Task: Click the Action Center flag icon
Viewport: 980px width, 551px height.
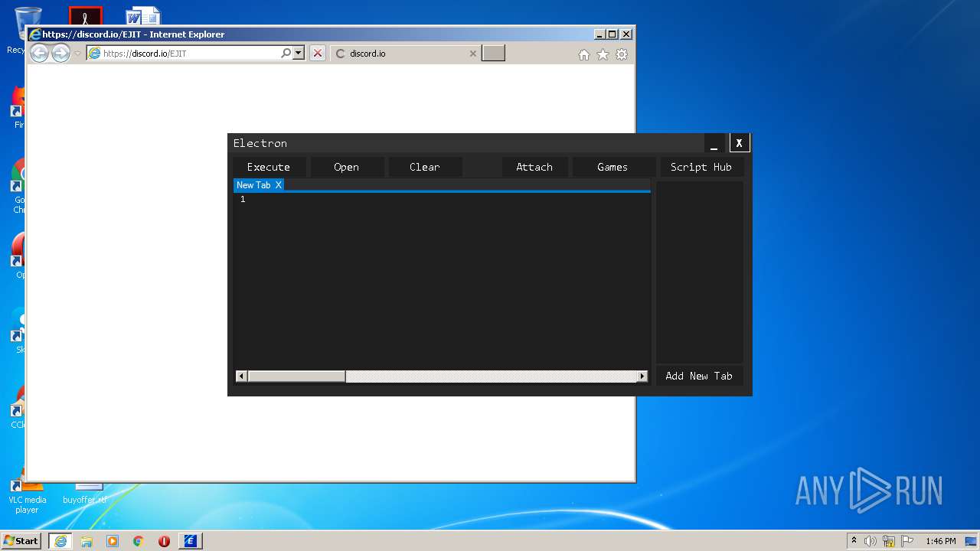Action: [907, 541]
